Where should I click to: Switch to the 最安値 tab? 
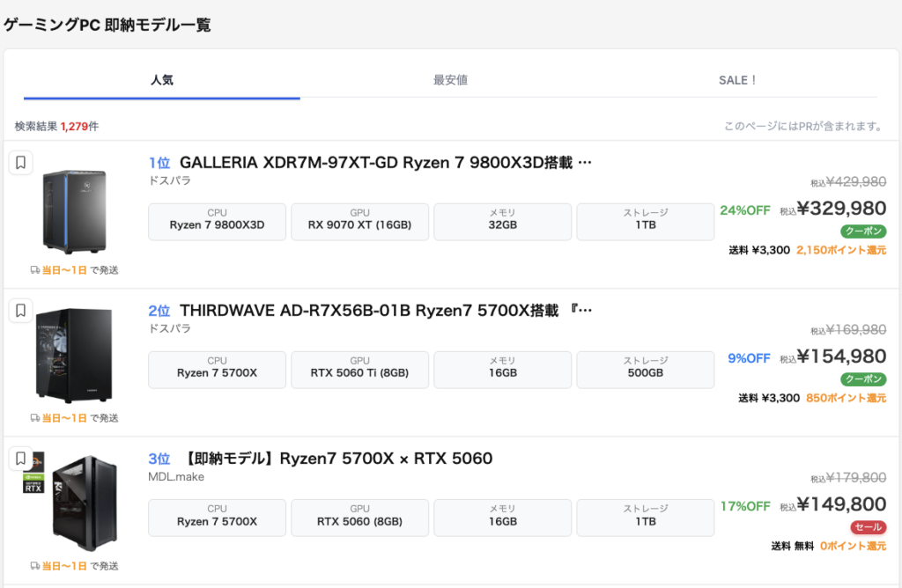[450, 80]
